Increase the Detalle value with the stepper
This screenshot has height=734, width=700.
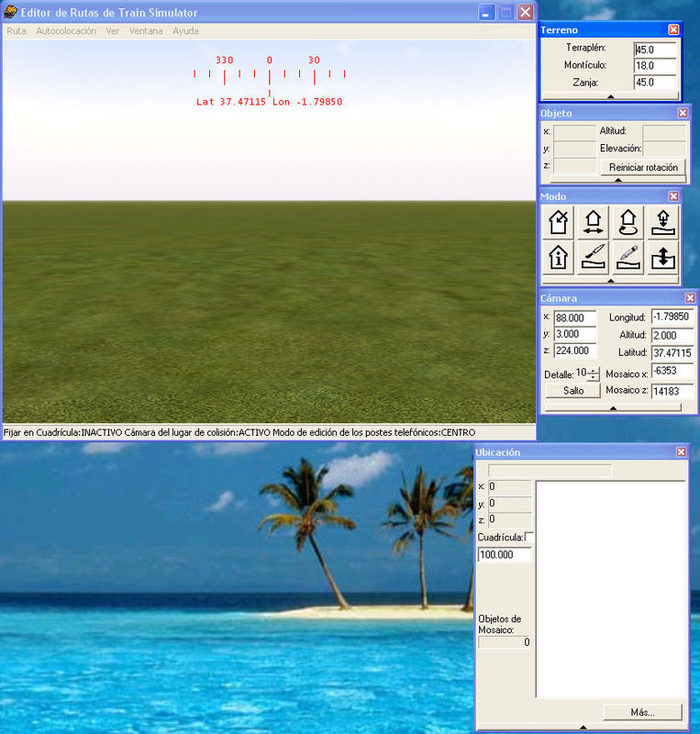(x=594, y=370)
